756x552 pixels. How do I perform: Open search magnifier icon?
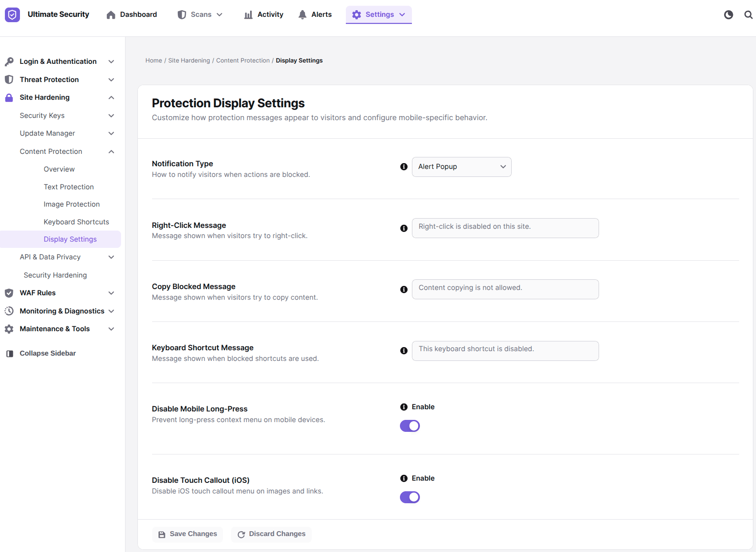tap(748, 15)
